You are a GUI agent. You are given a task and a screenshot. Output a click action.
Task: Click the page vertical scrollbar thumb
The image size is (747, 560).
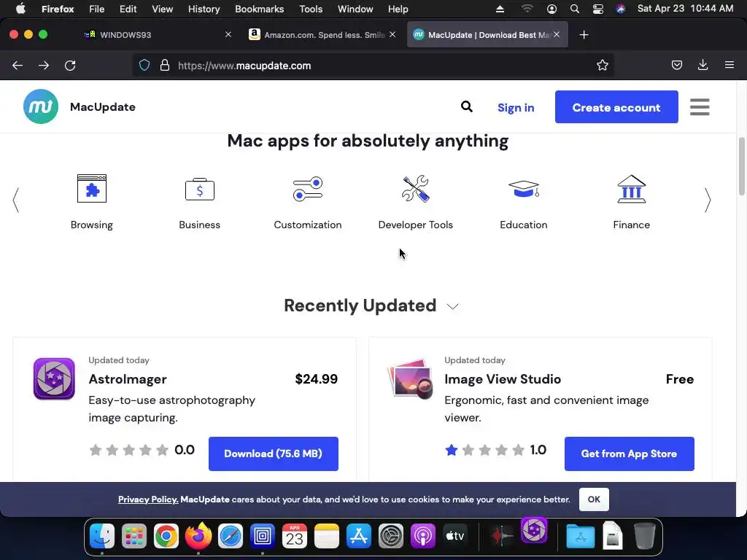[x=741, y=166]
